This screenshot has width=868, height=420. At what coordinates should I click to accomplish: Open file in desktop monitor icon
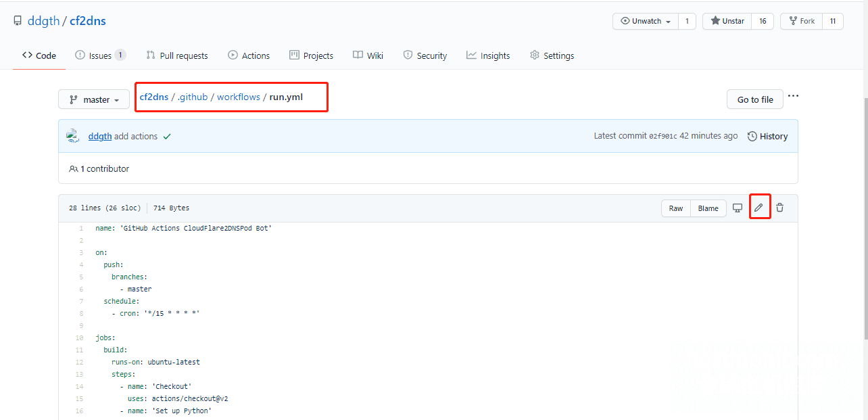coord(738,208)
